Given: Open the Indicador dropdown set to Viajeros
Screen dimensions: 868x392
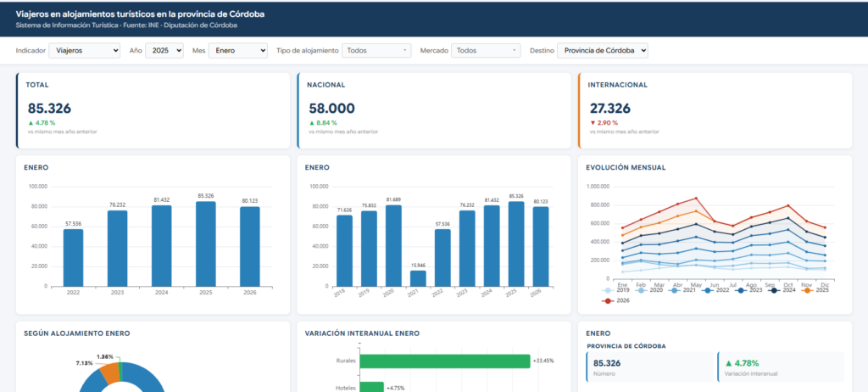Looking at the screenshot, I should point(85,50).
